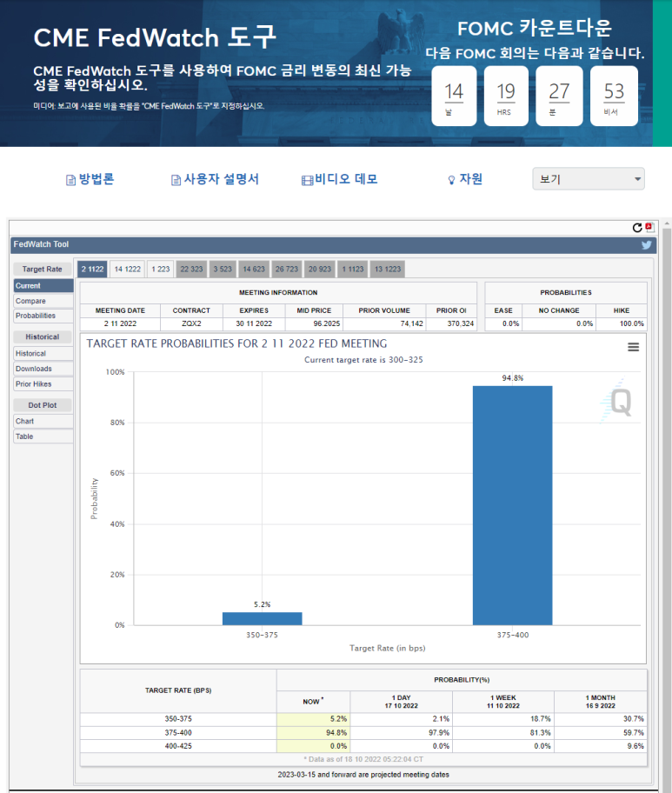Click the 97.9% one day cell

[x=401, y=733]
